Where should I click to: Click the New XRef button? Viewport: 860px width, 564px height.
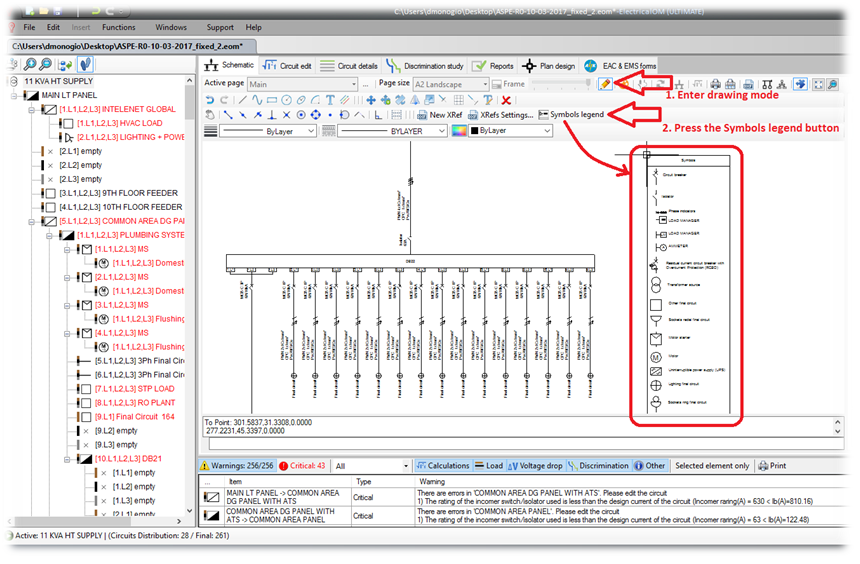[439, 115]
